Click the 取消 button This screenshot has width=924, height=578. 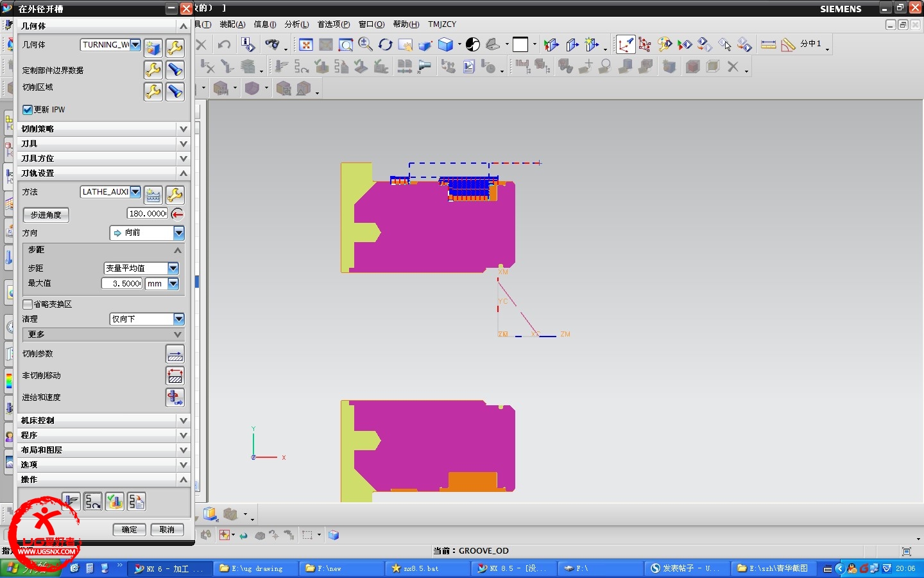167,530
